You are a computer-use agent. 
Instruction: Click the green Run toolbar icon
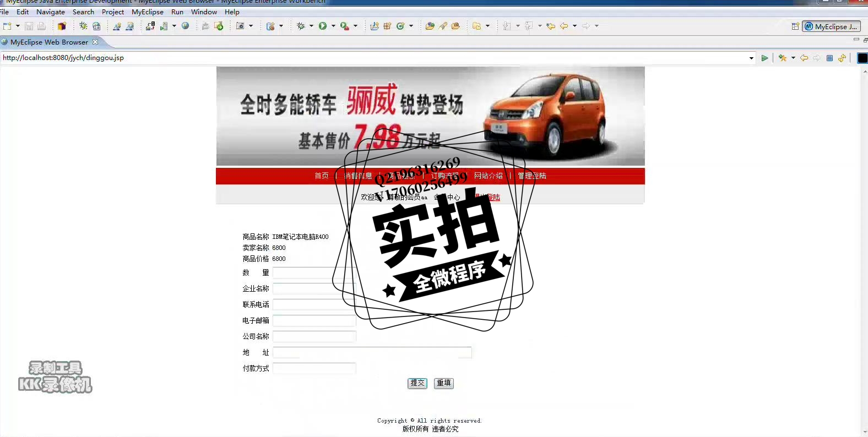point(323,26)
